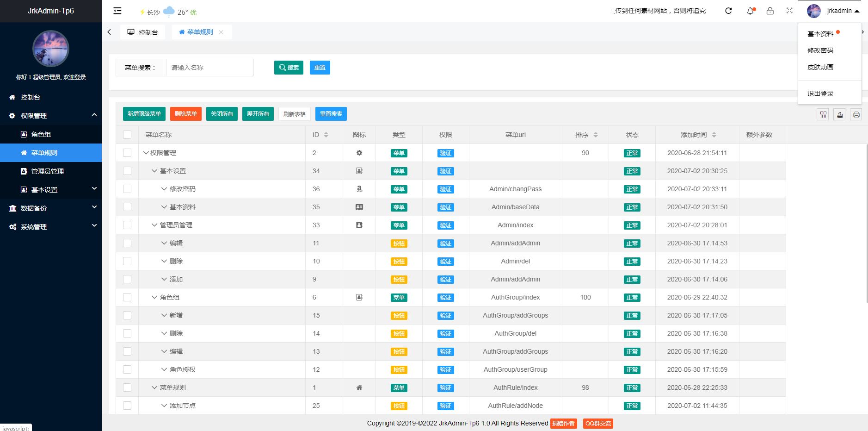Expand 数据备份 in the sidebar
The width and height of the screenshot is (868, 431).
[51, 208]
